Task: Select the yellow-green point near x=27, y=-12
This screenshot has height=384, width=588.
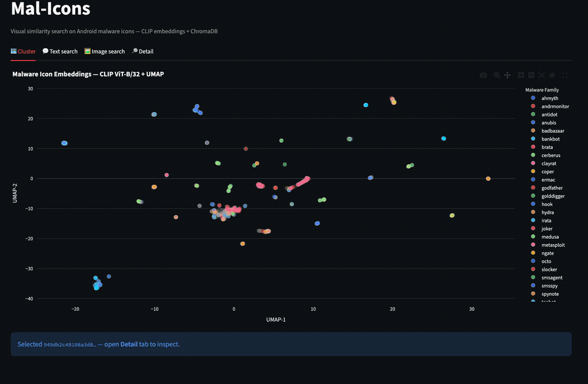Action: pos(452,216)
